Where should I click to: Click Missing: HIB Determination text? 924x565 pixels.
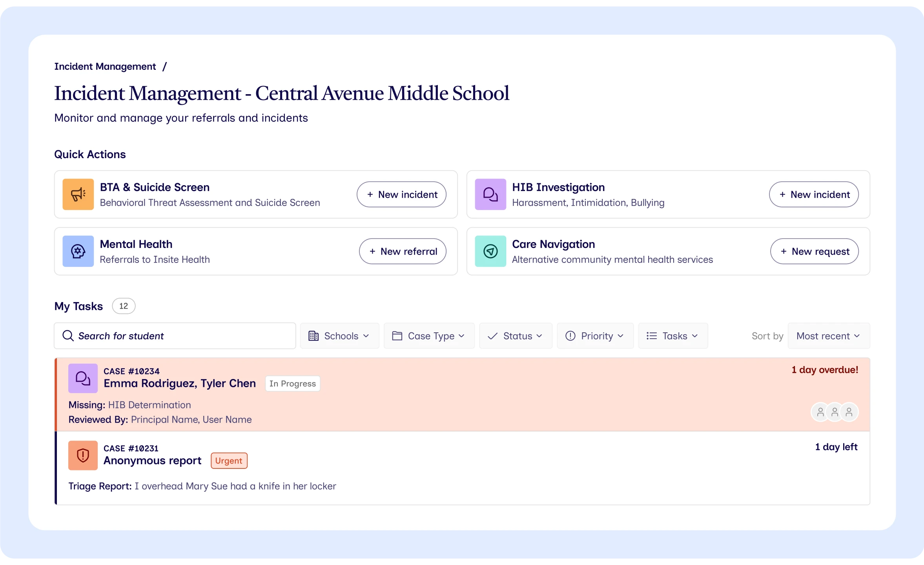tap(130, 405)
